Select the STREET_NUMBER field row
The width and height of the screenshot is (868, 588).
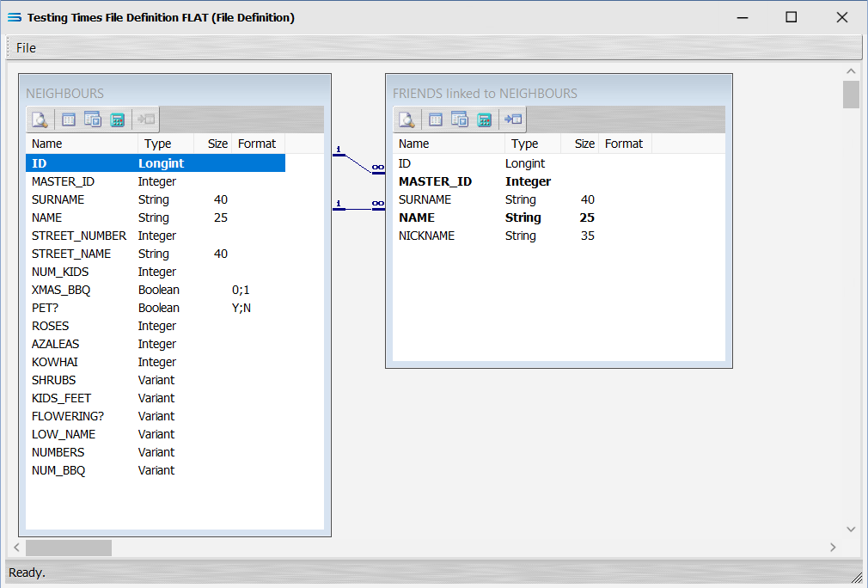156,236
